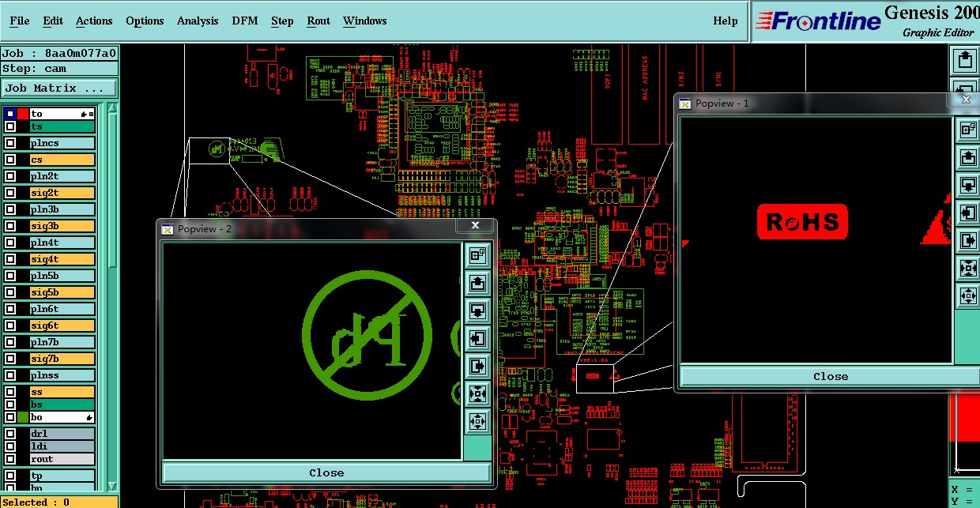Pan up in Popview - 2
Image resolution: width=980 pixels, height=508 pixels.
click(x=477, y=283)
